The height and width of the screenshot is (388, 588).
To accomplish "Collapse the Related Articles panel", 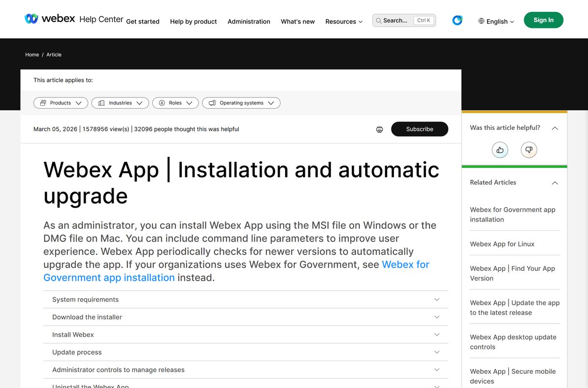I will (x=555, y=183).
